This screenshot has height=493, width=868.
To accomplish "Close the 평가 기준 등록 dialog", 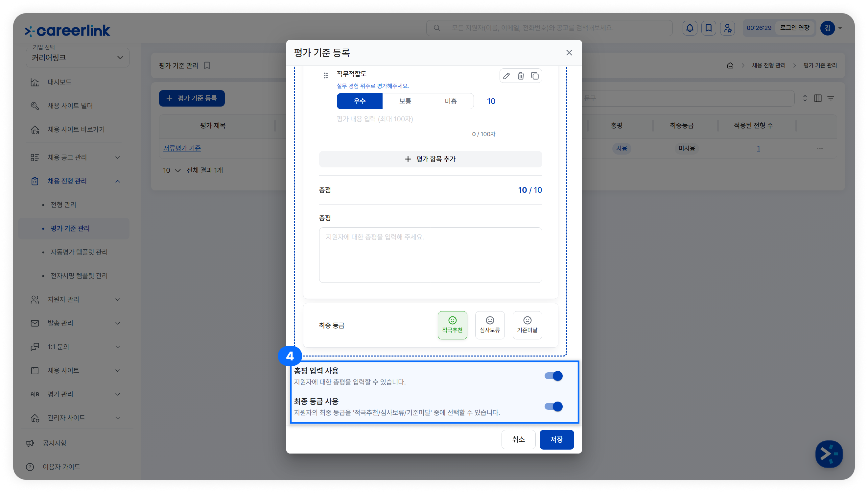I will click(569, 53).
